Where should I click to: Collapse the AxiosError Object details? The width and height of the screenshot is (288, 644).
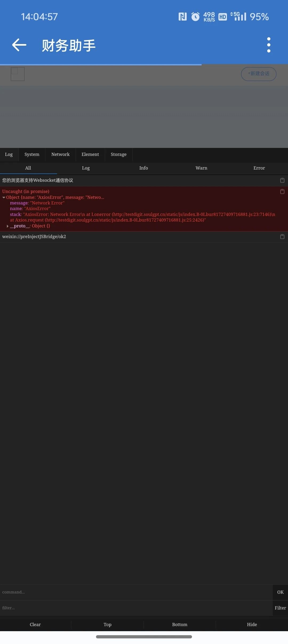click(4, 197)
